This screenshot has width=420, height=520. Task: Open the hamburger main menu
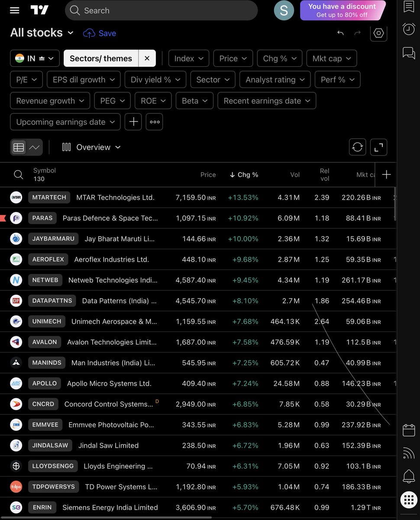[x=15, y=10]
